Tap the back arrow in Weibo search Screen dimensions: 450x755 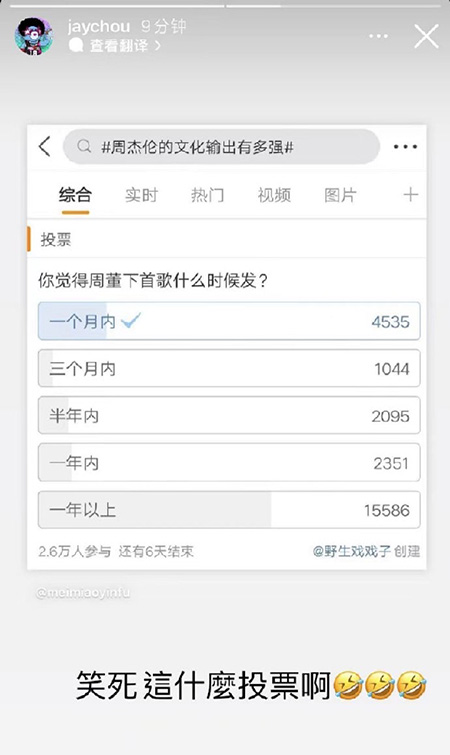tap(45, 146)
